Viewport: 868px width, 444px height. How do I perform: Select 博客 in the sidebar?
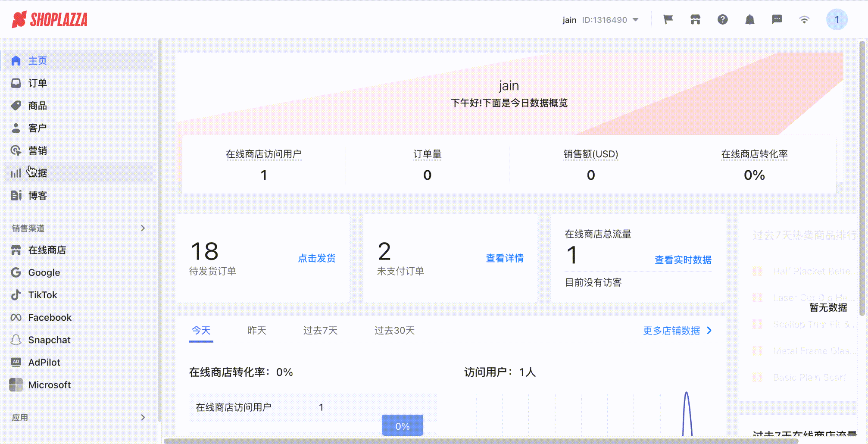pos(37,195)
